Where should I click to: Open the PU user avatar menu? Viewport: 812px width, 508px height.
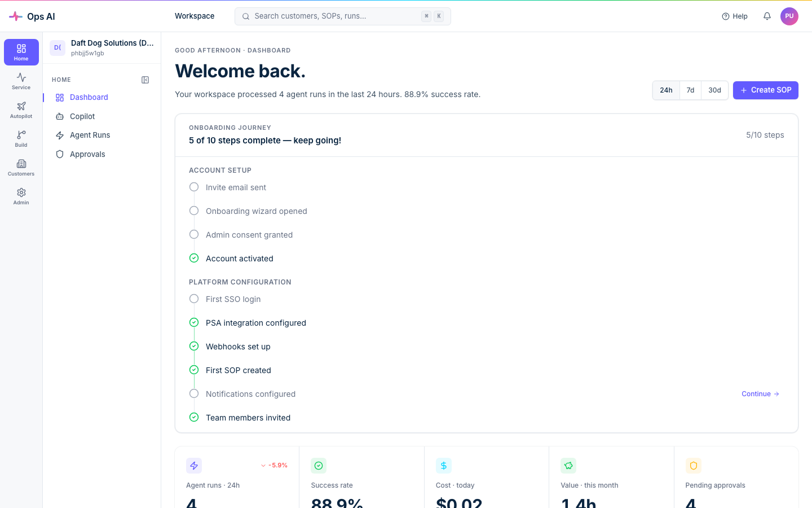(x=789, y=16)
